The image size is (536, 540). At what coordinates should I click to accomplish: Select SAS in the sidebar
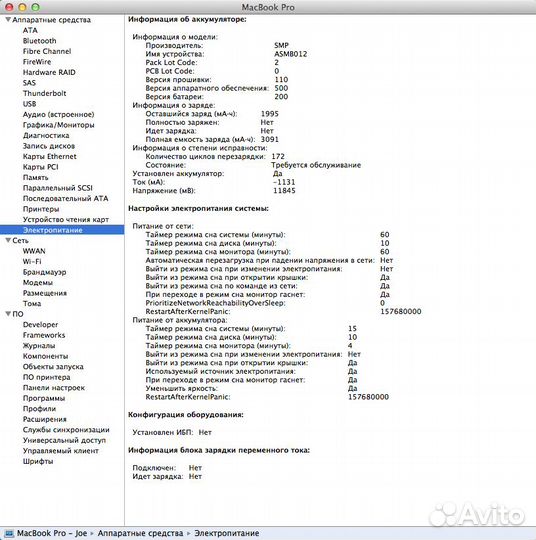click(x=29, y=83)
